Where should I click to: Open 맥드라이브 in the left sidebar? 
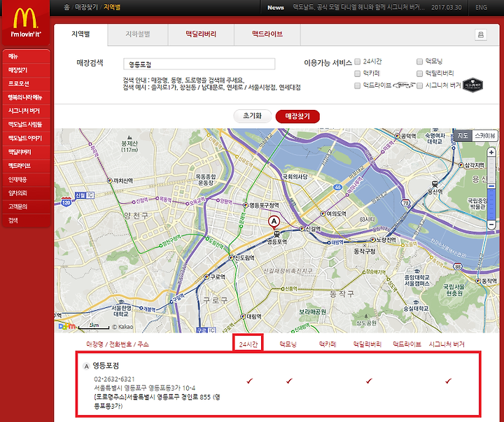[27, 166]
